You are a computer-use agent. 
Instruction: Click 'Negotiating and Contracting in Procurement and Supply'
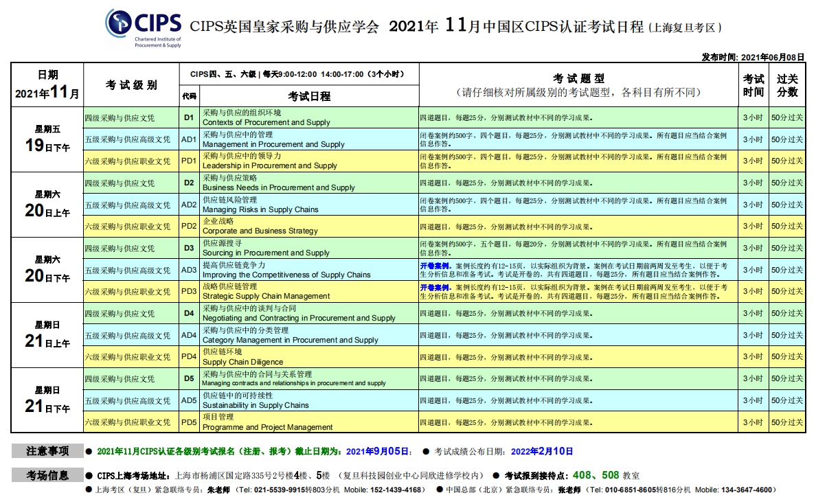tap(299, 319)
